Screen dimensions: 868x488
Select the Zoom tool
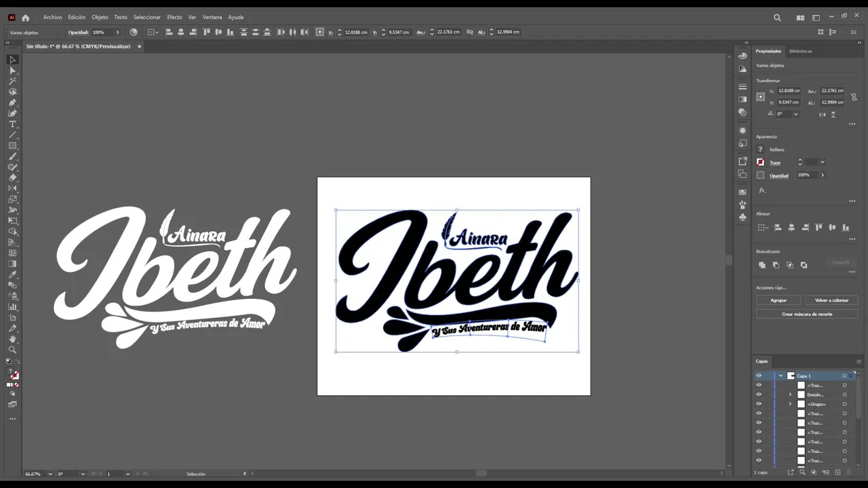(x=12, y=350)
